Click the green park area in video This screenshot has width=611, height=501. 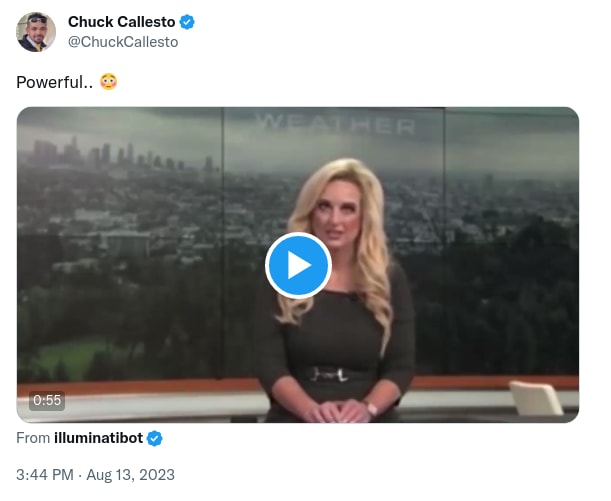click(x=76, y=358)
